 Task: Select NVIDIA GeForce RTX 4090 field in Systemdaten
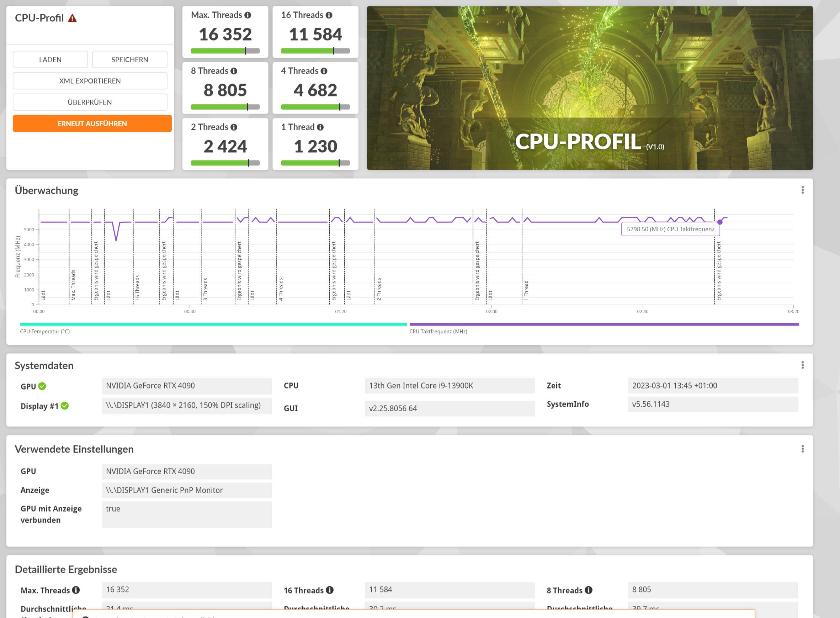click(187, 386)
